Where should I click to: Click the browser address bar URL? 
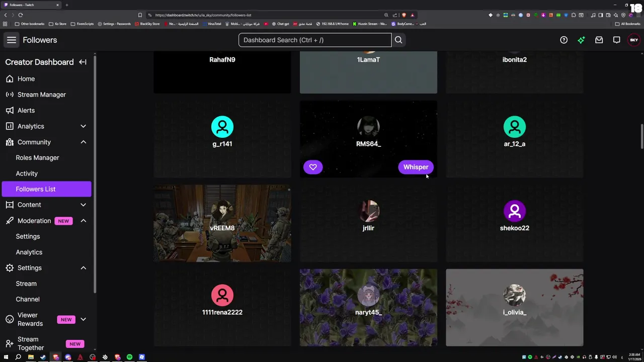(x=203, y=15)
